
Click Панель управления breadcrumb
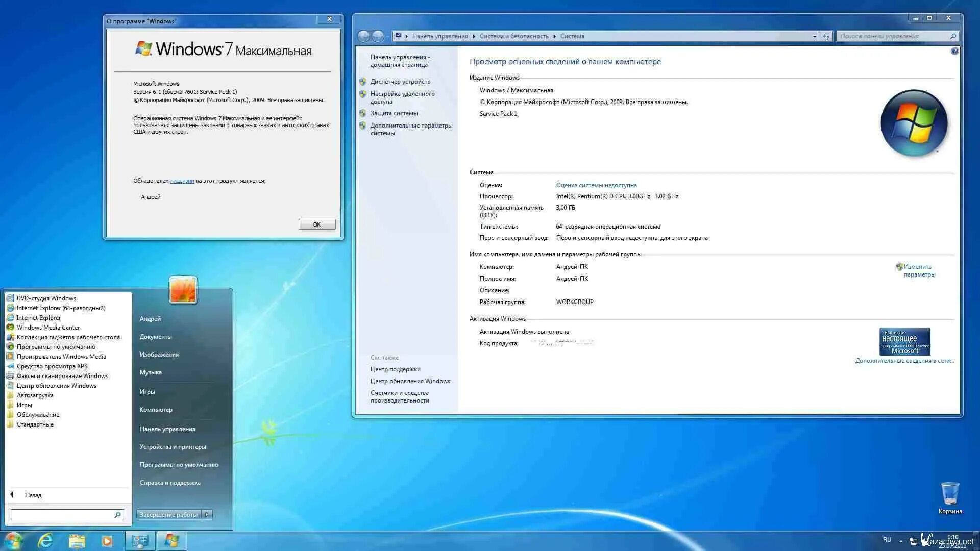click(440, 36)
